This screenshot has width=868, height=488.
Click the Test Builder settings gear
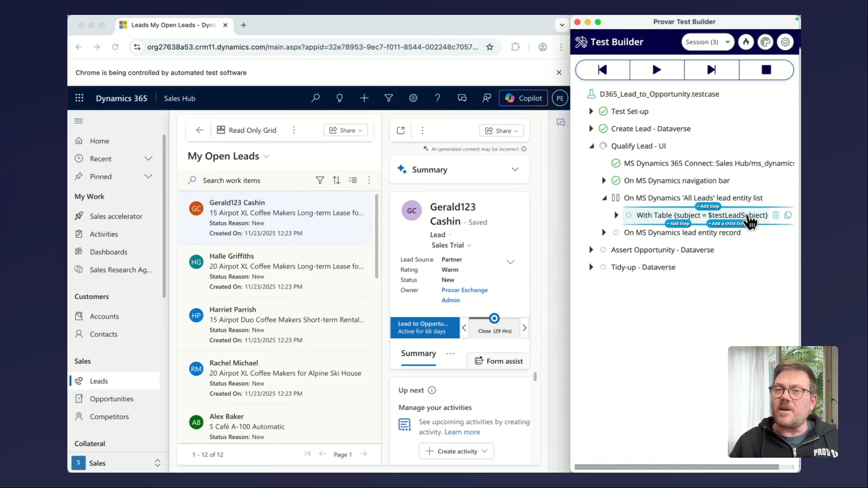click(x=785, y=42)
